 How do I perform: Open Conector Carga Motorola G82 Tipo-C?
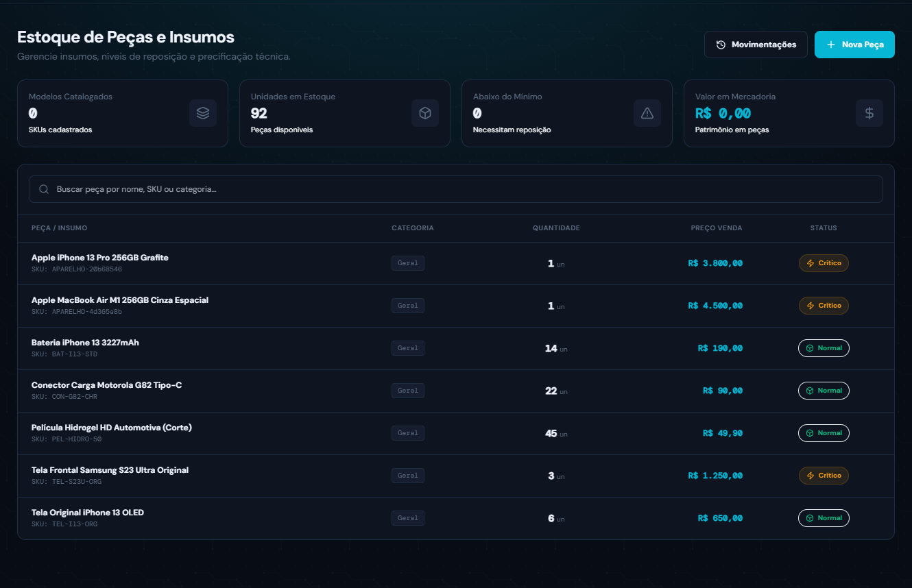(107, 385)
